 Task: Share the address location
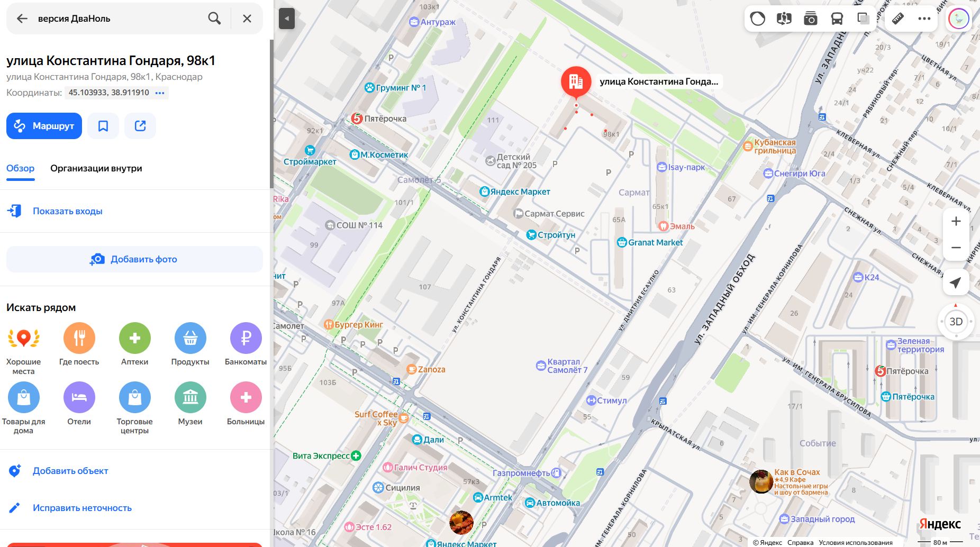tap(140, 126)
